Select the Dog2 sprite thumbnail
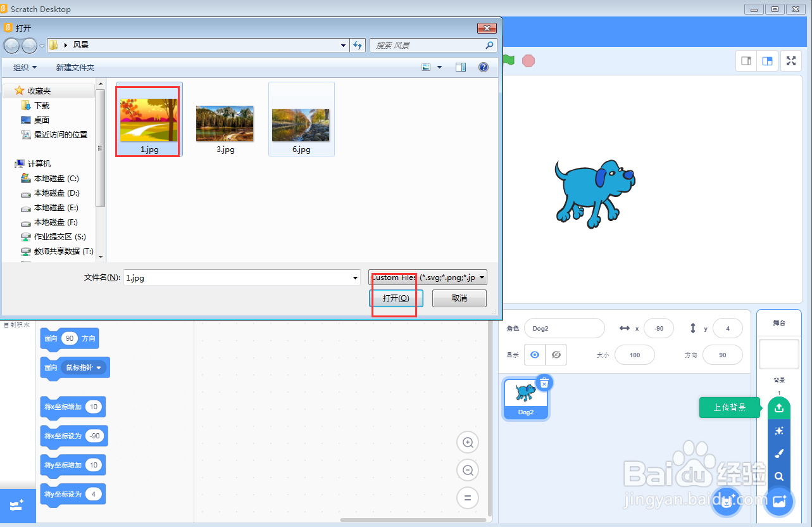812x527 pixels. tap(526, 398)
